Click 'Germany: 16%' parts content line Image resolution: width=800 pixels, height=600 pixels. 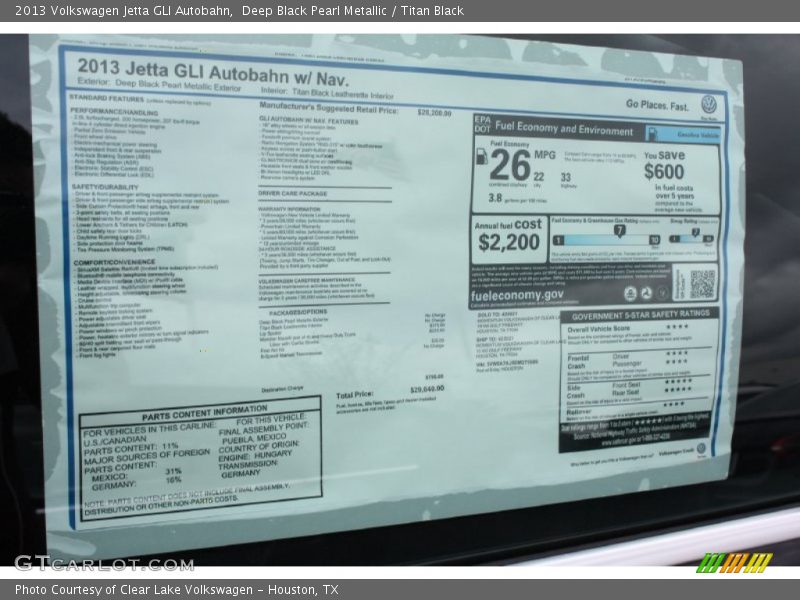pos(136,483)
